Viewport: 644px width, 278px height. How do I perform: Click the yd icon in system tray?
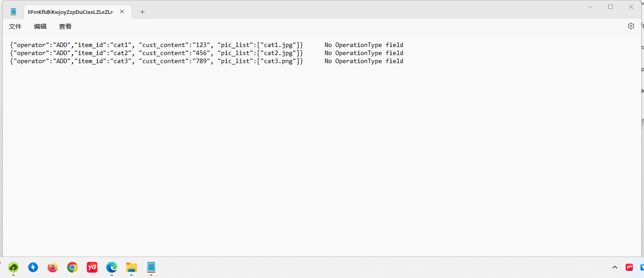[629, 268]
